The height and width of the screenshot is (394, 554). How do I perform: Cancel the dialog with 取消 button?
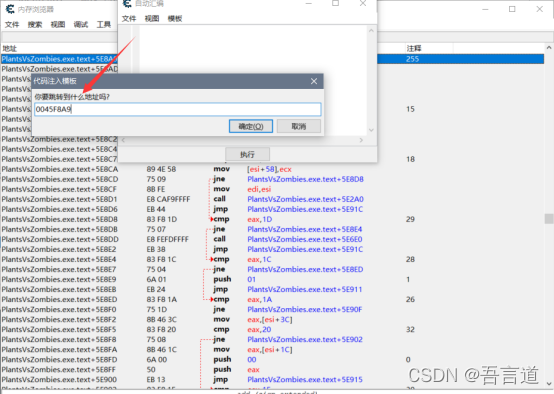click(299, 127)
